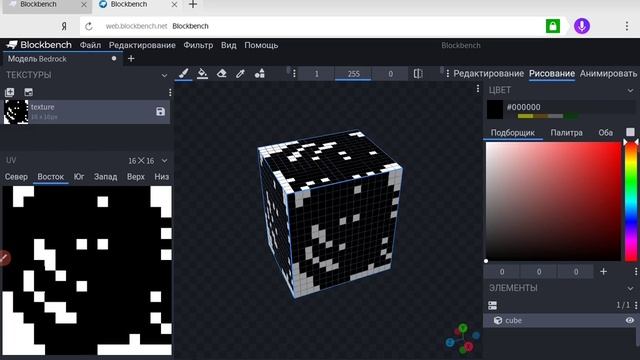
Task: Select the Модель Bedrock project tab
Action: coord(62,59)
